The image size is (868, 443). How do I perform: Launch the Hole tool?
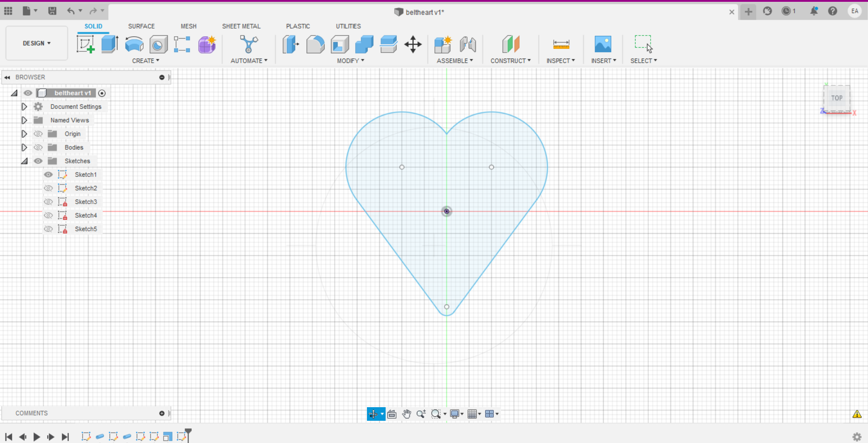158,44
